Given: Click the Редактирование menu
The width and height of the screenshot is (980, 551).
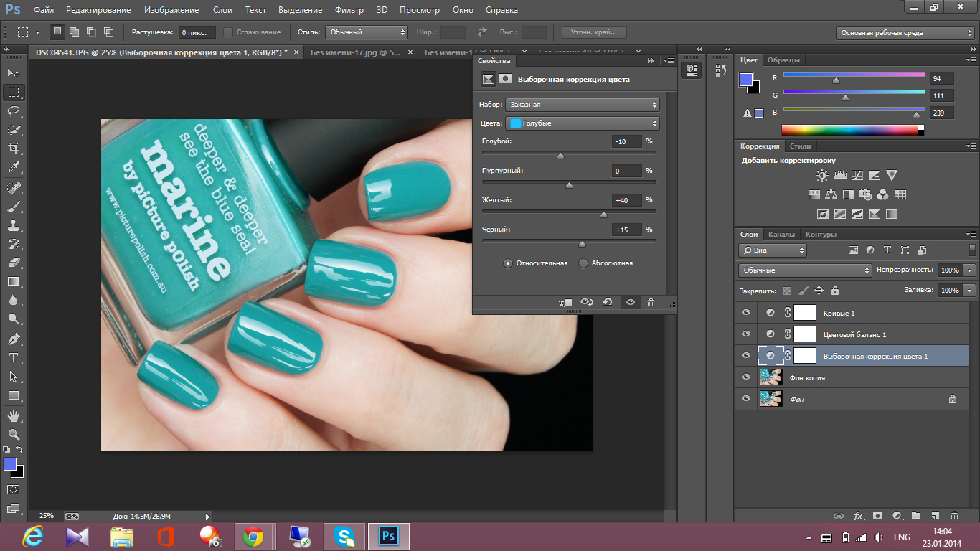Looking at the screenshot, I should (98, 10).
